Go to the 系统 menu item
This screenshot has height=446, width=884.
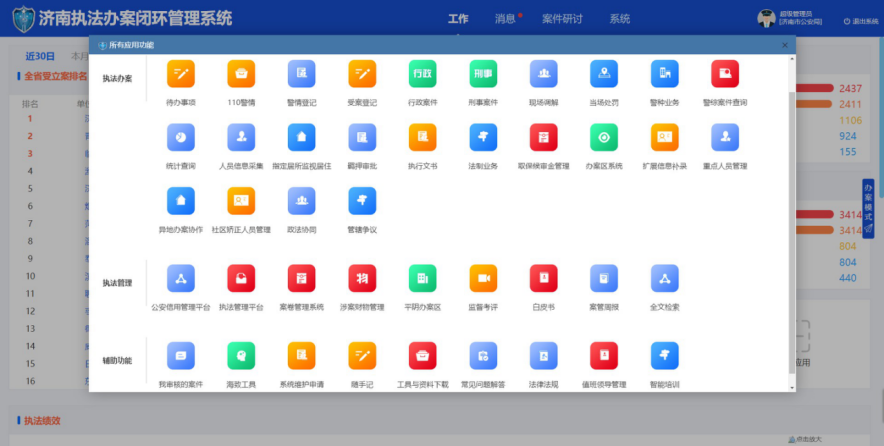(620, 19)
